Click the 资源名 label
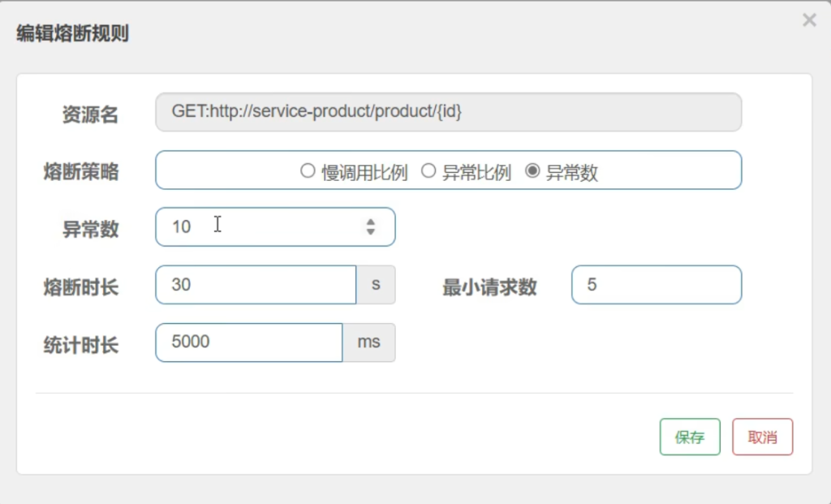This screenshot has height=504, width=831. point(90,115)
